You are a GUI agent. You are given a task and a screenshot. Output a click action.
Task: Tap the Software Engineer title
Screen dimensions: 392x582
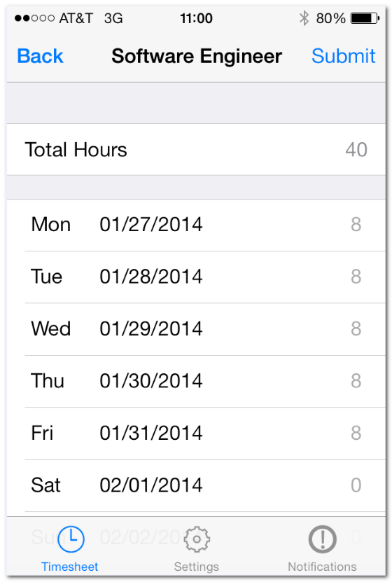(197, 56)
